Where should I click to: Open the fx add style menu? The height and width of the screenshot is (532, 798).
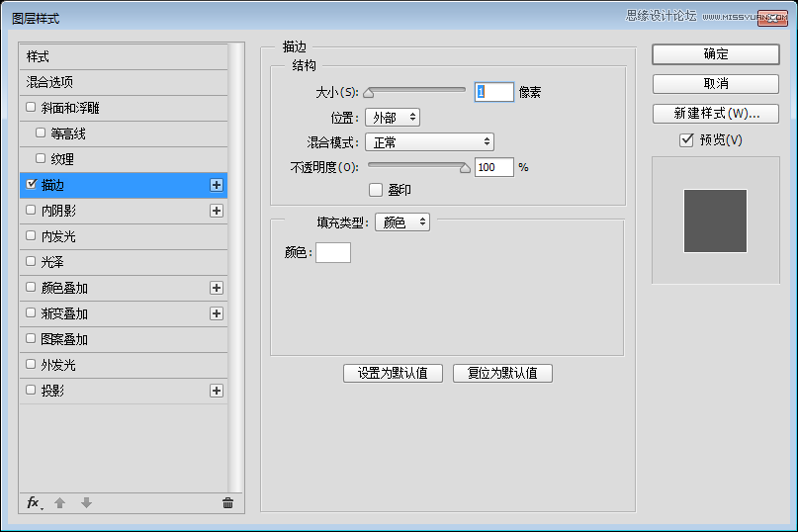[x=34, y=503]
